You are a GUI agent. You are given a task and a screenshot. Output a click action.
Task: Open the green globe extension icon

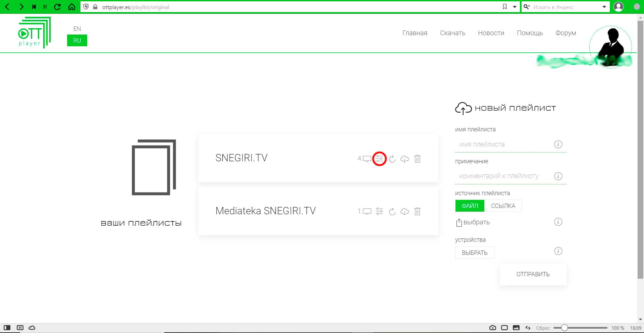(x=637, y=7)
